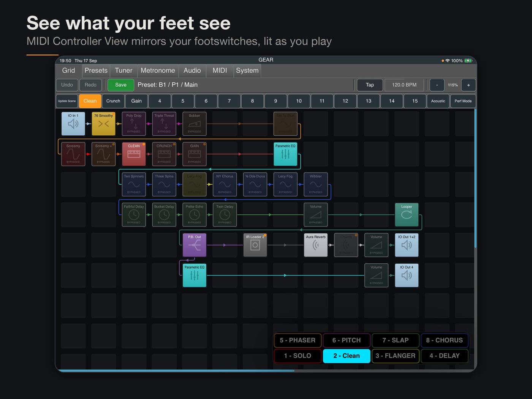Open the System tab
This screenshot has height=399, width=532.
coord(247,71)
